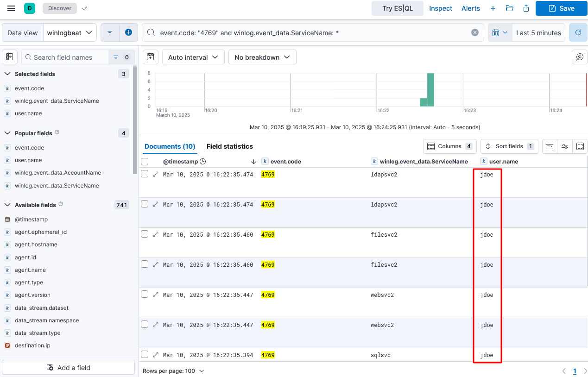Switch to the Field statistics tab
588x377 pixels.
pyautogui.click(x=229, y=146)
